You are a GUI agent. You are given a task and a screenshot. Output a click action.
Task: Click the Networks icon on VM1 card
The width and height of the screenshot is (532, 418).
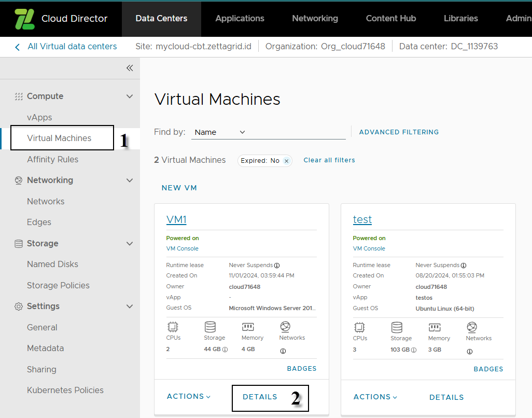coord(285,327)
